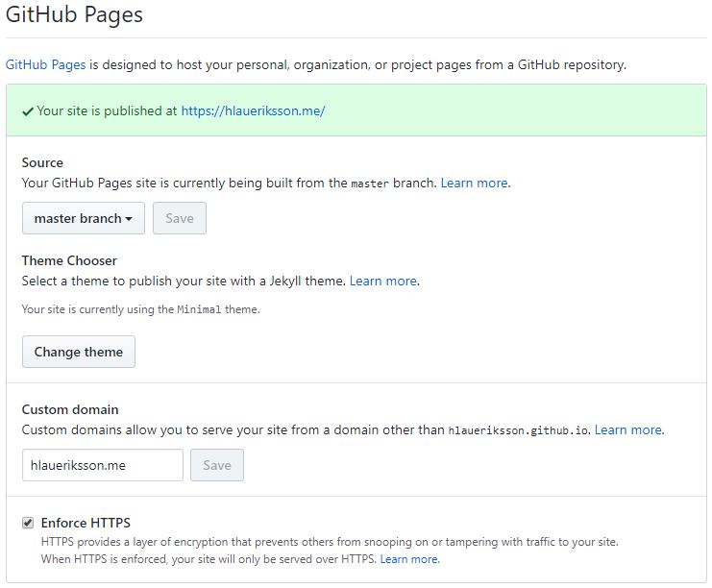Image resolution: width=712 pixels, height=588 pixels.
Task: Open Learn more link in Theme Chooser section
Action: point(382,282)
